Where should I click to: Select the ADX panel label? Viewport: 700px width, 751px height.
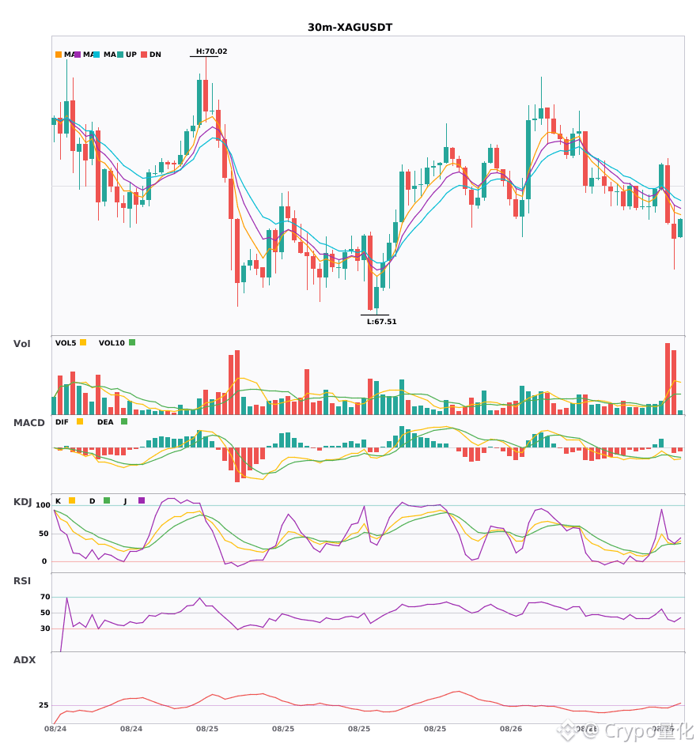tap(25, 660)
